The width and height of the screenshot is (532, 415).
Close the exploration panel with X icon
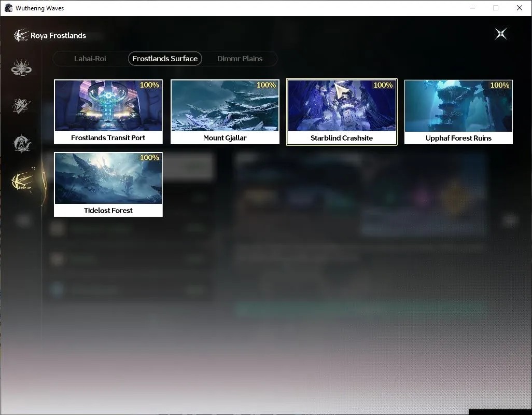501,34
